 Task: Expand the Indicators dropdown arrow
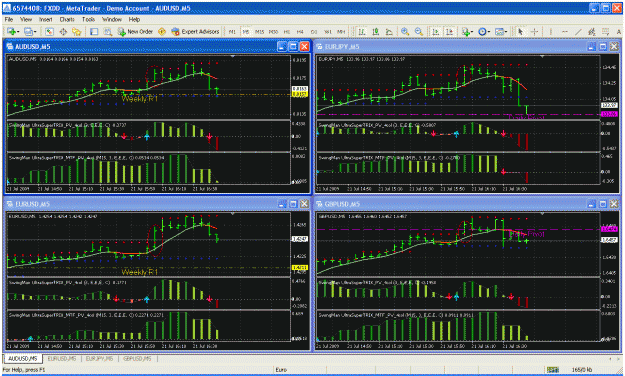click(x=472, y=31)
